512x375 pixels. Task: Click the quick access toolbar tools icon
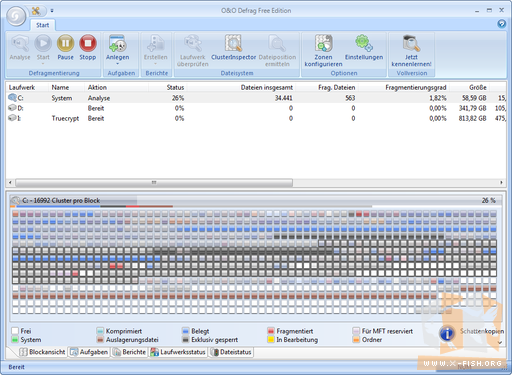pyautogui.click(x=36, y=11)
